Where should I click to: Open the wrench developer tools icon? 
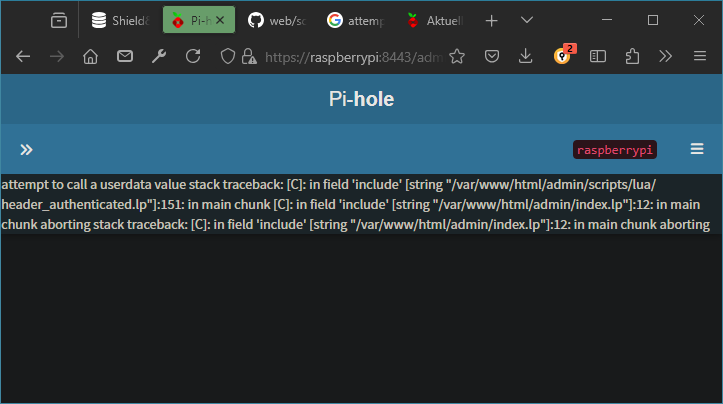coord(159,57)
